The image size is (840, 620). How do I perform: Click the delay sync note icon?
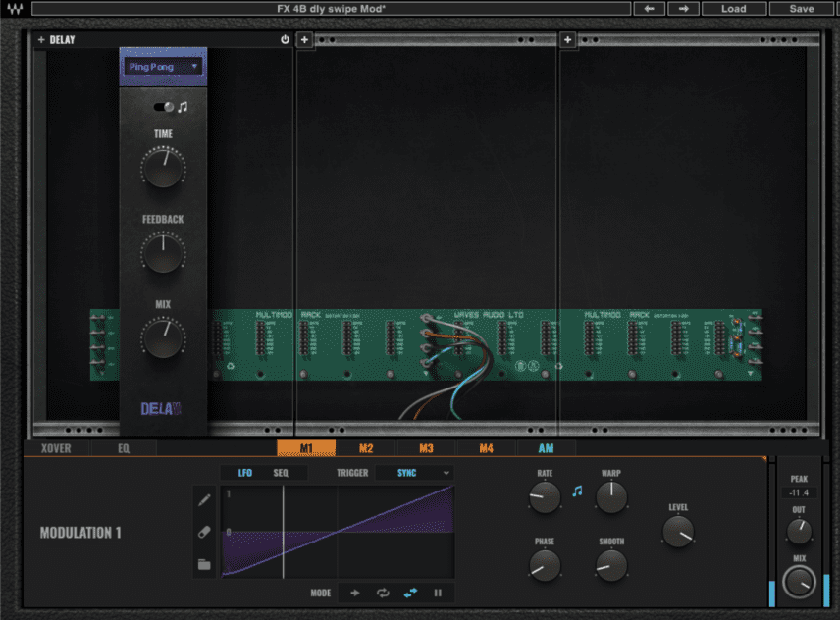coord(184,107)
